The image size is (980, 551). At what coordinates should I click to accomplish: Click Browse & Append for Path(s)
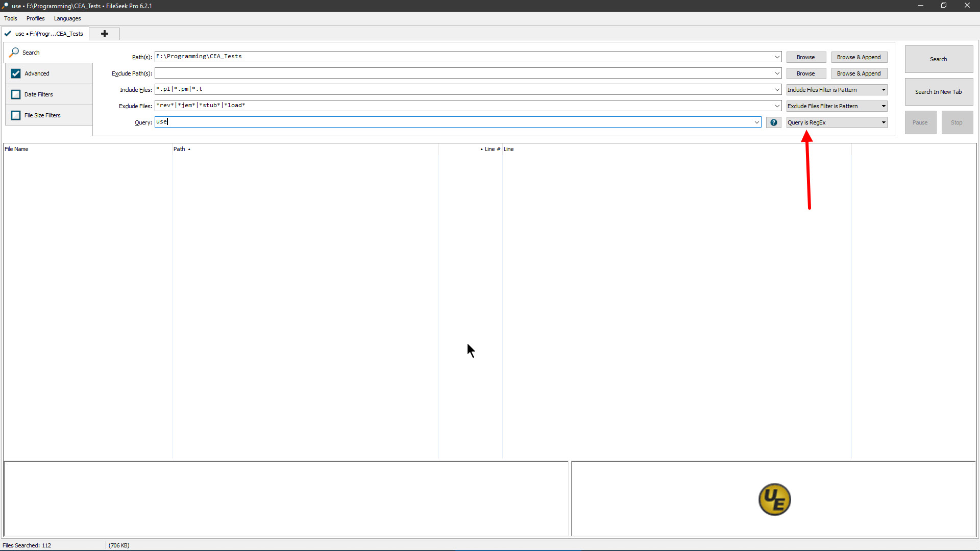[x=859, y=57]
